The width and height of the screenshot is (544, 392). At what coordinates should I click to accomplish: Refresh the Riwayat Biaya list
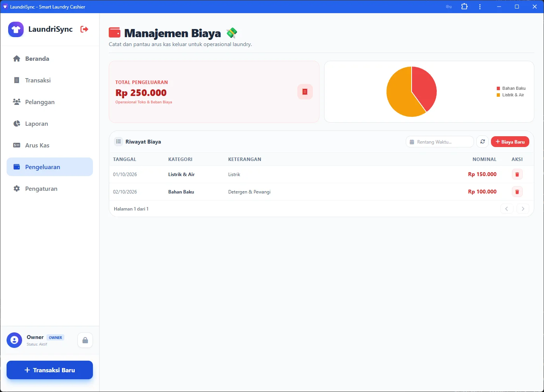482,142
